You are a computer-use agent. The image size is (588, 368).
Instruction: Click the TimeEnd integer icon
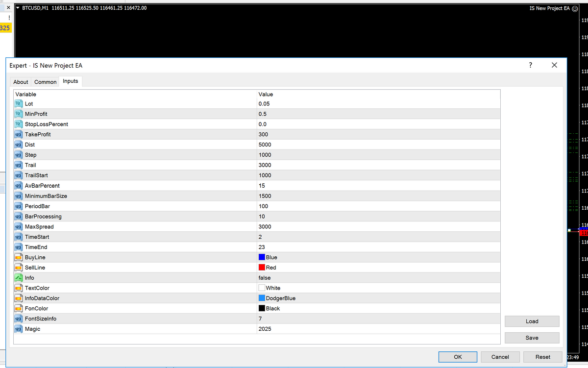[x=18, y=247]
